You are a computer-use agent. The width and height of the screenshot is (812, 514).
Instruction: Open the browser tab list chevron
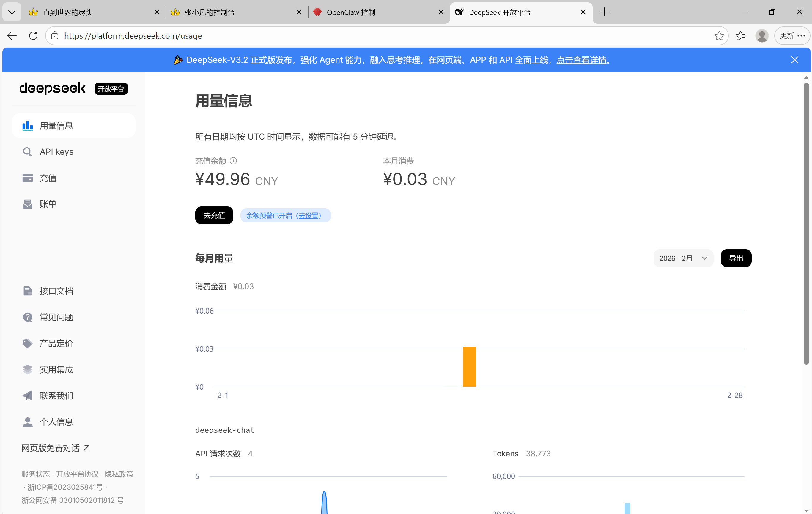pos(12,12)
